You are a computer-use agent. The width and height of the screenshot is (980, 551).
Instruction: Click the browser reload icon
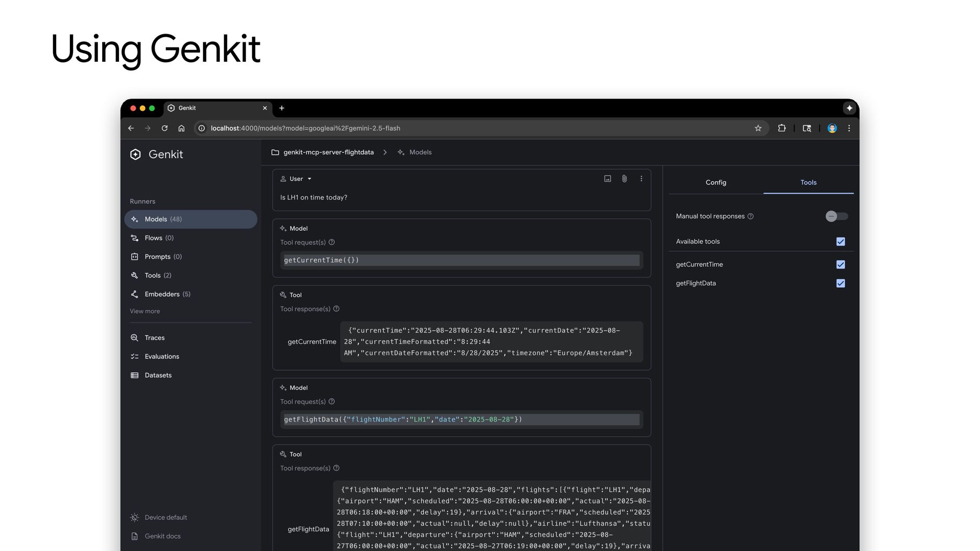tap(164, 128)
